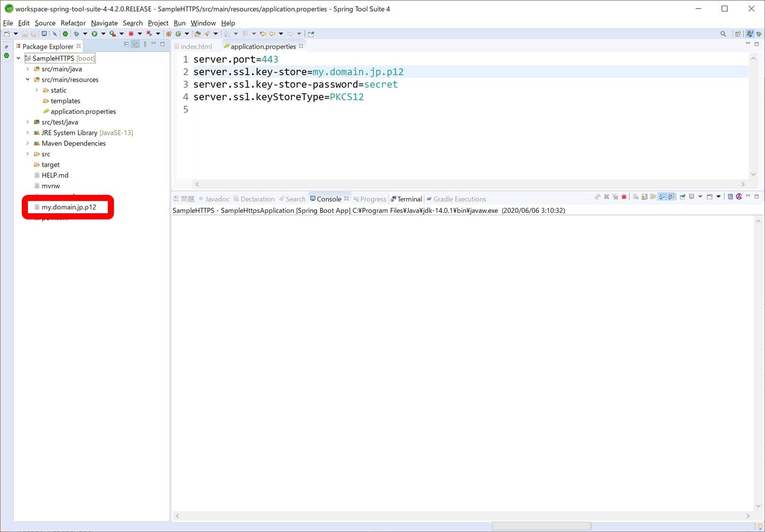The image size is (765, 532).
Task: Open the Debug button dropdown arrow
Action: tap(85, 34)
